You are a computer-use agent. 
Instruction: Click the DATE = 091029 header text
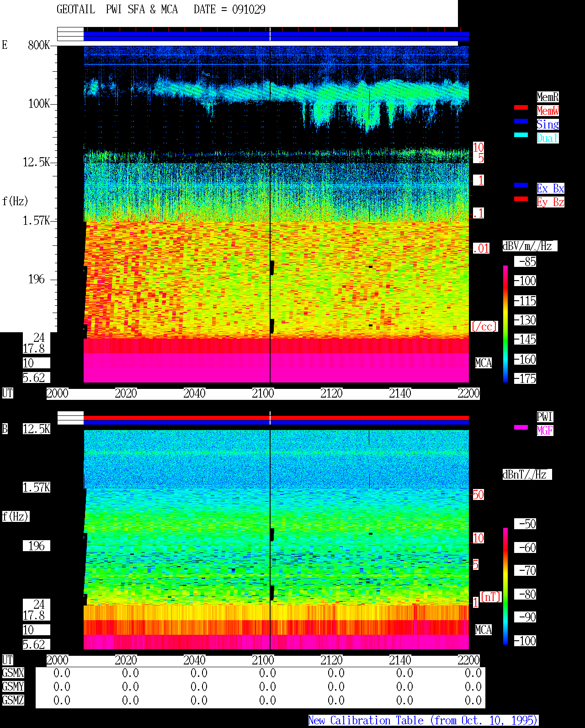coord(229,9)
